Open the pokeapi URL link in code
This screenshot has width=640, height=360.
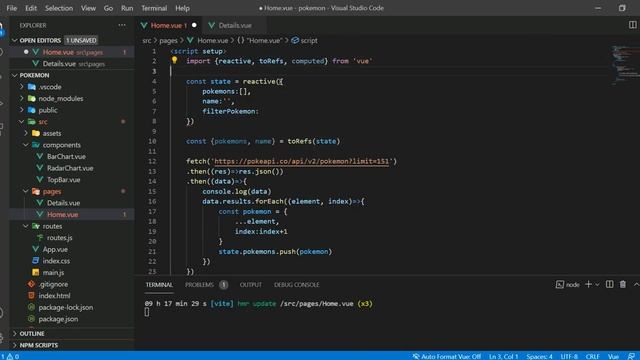tap(301, 161)
